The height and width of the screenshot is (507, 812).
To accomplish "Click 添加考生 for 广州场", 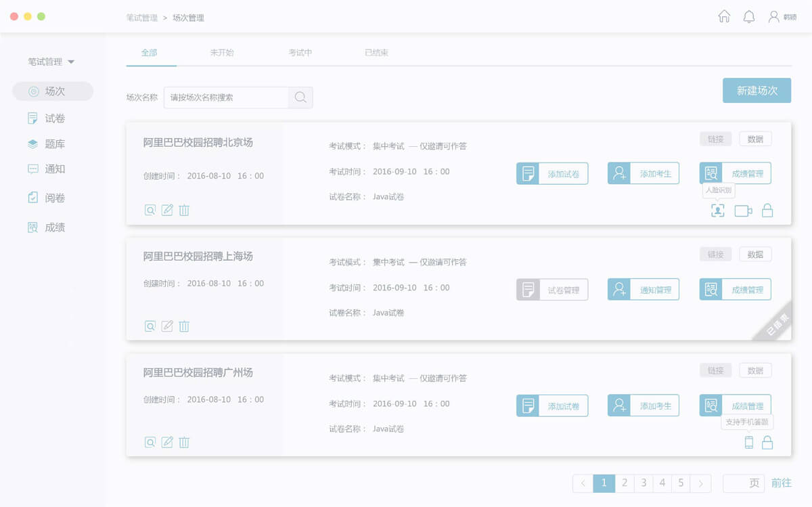I will click(644, 406).
